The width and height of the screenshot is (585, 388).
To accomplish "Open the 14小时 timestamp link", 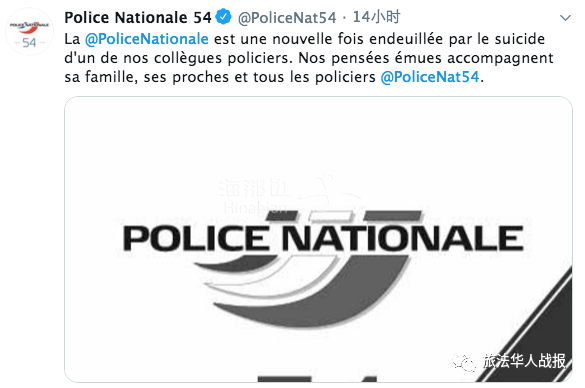I will pyautogui.click(x=376, y=17).
